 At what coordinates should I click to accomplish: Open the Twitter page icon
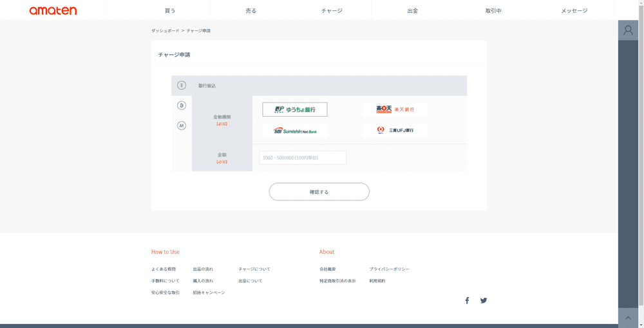click(x=484, y=300)
